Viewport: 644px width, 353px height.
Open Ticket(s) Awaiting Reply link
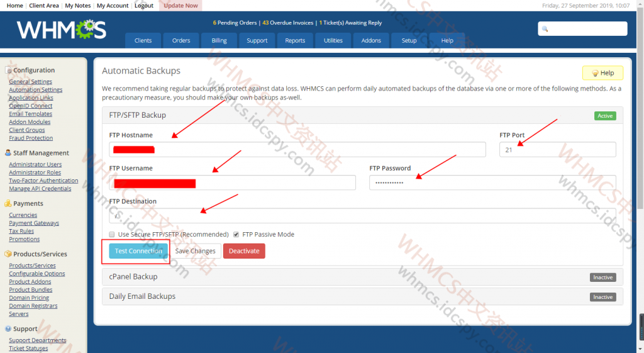(350, 23)
